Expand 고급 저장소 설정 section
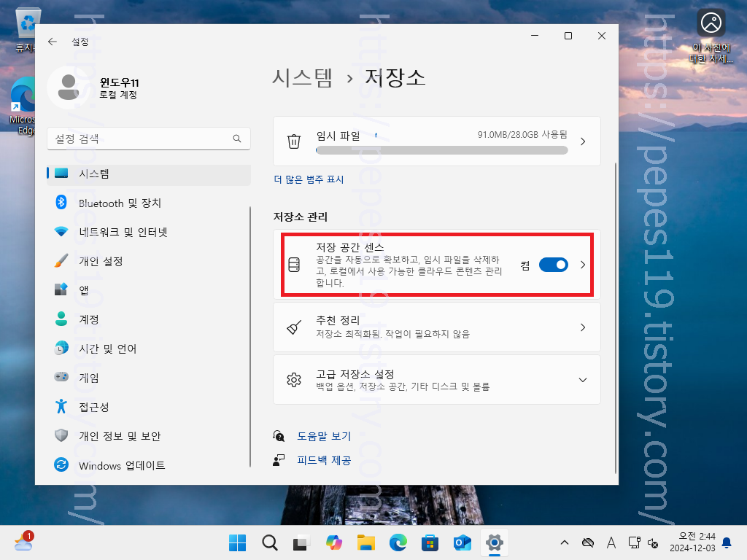Screen dimensions: 747x560 click(583, 380)
